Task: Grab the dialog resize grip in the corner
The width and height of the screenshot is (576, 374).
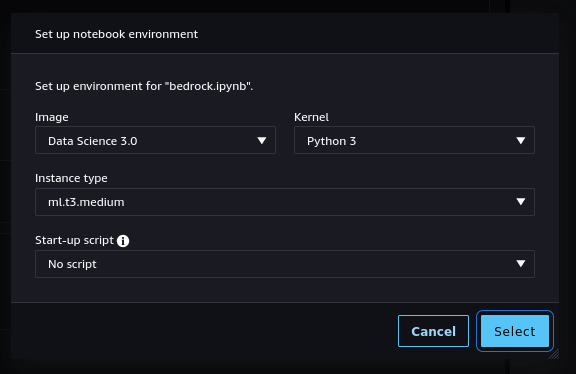Action: [x=554, y=354]
